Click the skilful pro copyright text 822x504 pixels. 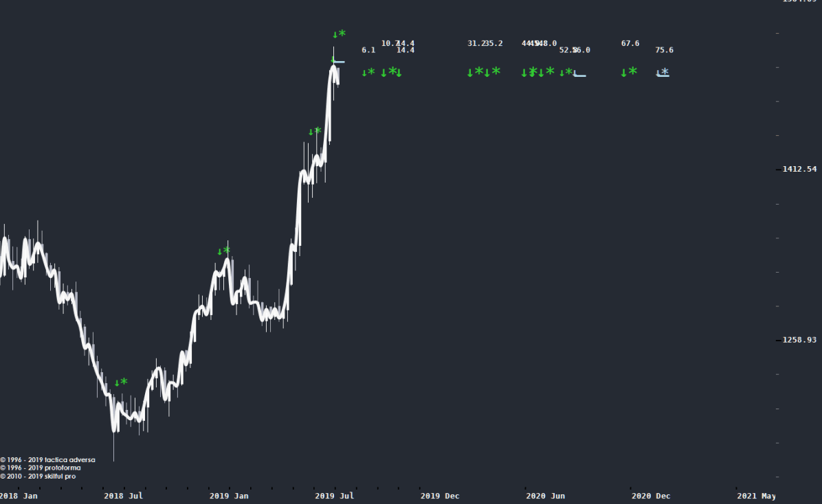pos(38,477)
